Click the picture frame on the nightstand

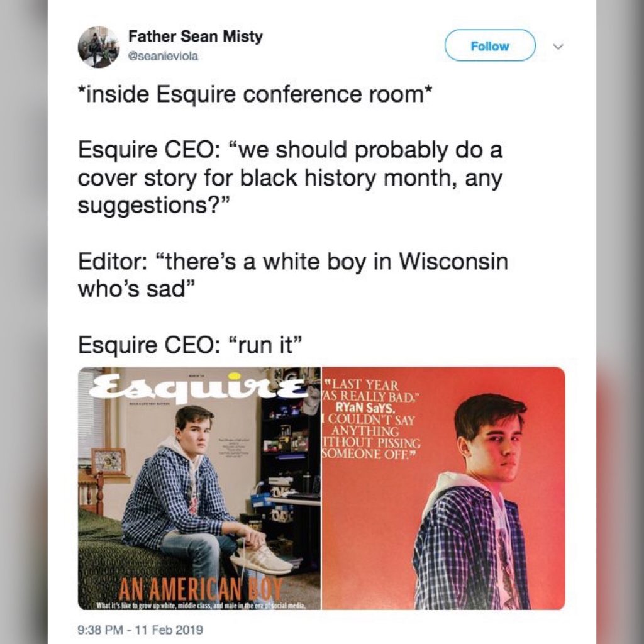(108, 461)
